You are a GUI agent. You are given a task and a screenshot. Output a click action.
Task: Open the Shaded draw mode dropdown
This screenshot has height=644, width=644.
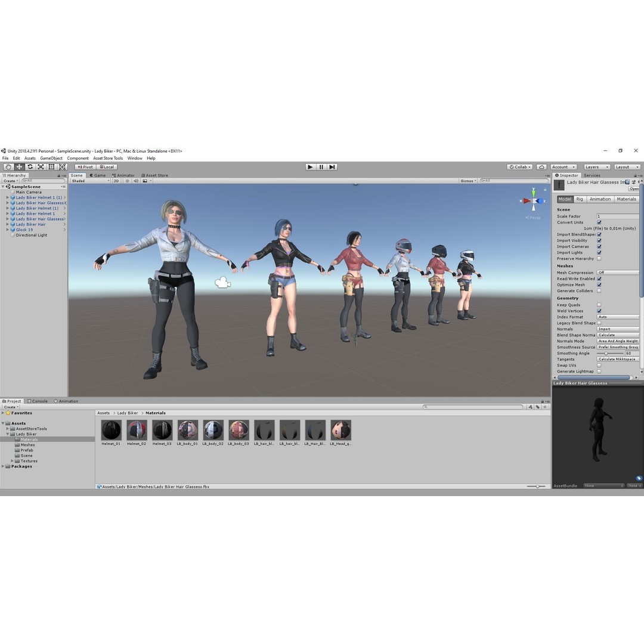pyautogui.click(x=91, y=181)
